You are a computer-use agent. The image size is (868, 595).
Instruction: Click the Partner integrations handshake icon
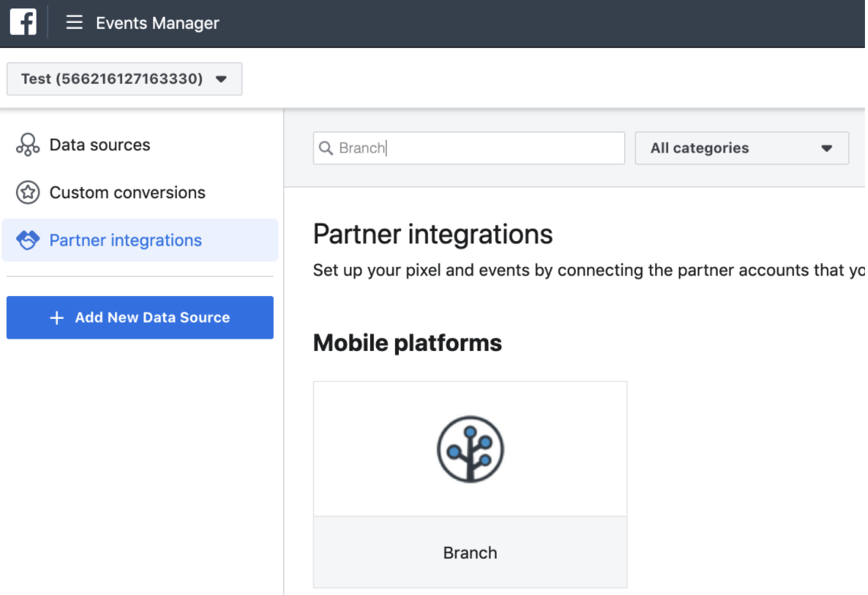point(27,240)
